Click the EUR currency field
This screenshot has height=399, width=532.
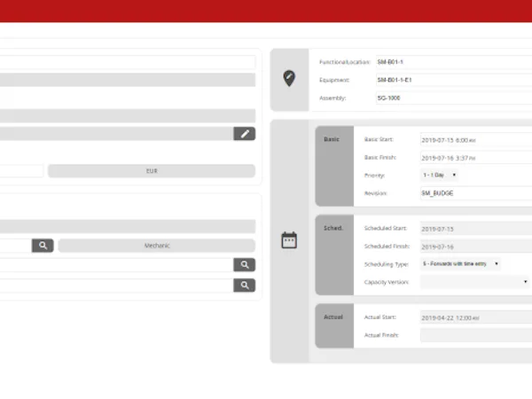pyautogui.click(x=152, y=171)
